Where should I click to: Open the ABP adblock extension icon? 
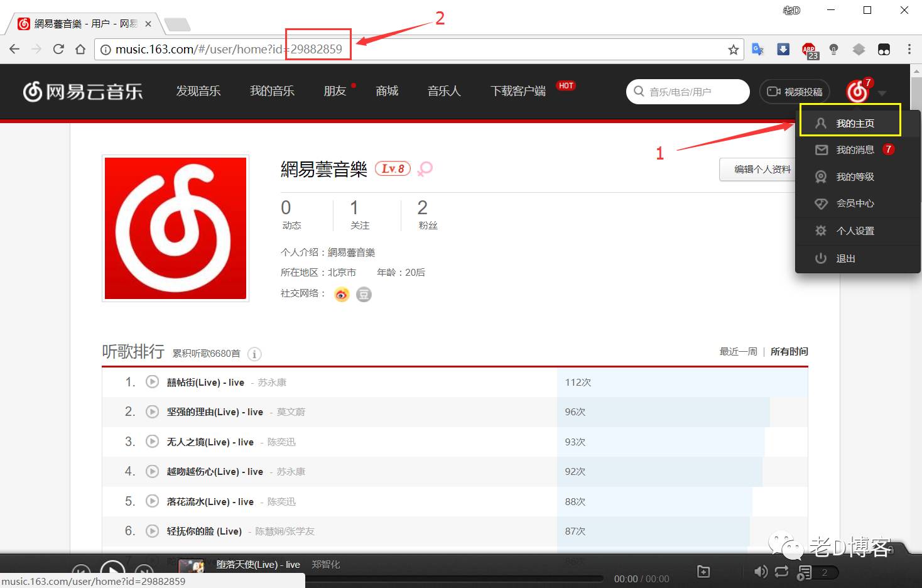pyautogui.click(x=810, y=50)
